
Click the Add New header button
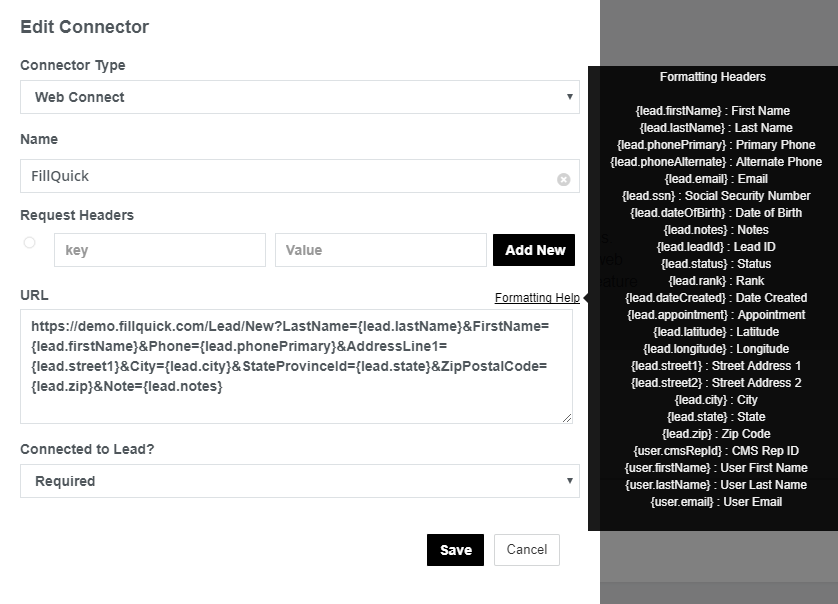click(535, 250)
